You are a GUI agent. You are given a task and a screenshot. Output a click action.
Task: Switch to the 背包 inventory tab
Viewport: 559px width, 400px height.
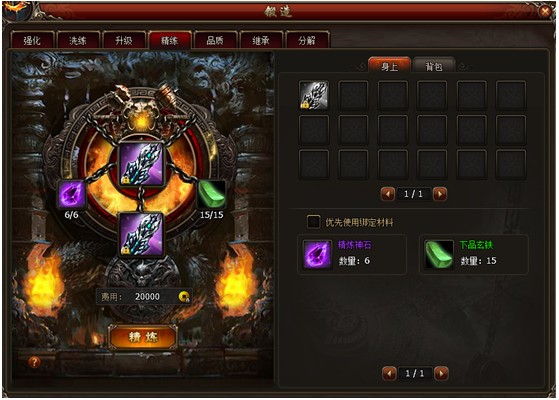434,66
